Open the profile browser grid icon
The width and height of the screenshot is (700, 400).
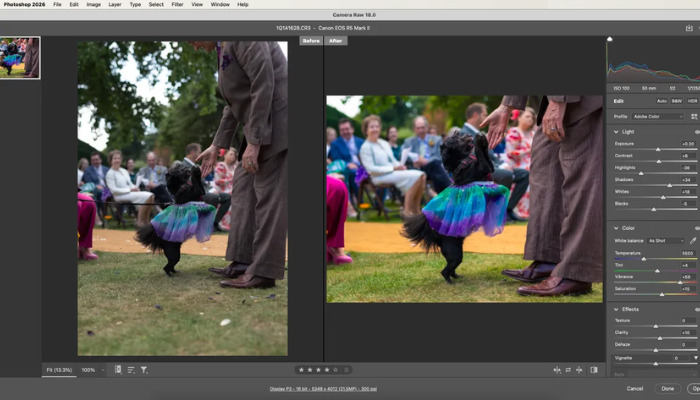click(693, 116)
